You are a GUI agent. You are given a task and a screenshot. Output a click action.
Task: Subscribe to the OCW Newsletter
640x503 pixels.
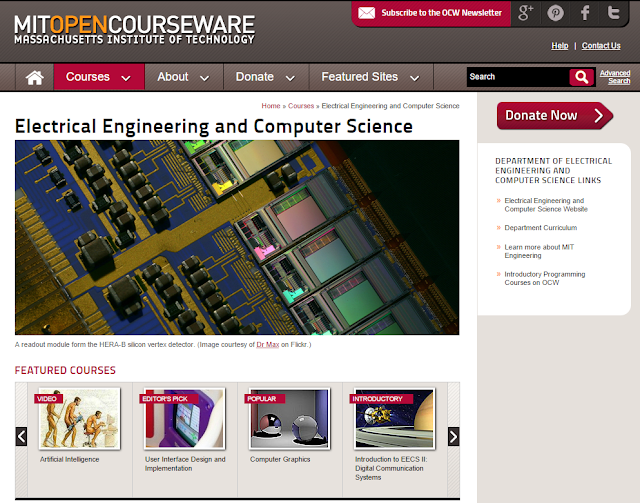coord(430,13)
